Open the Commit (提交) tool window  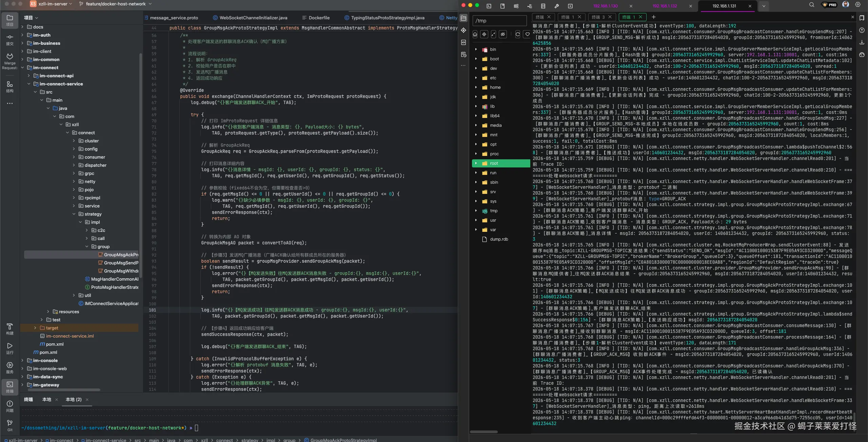[x=10, y=40]
